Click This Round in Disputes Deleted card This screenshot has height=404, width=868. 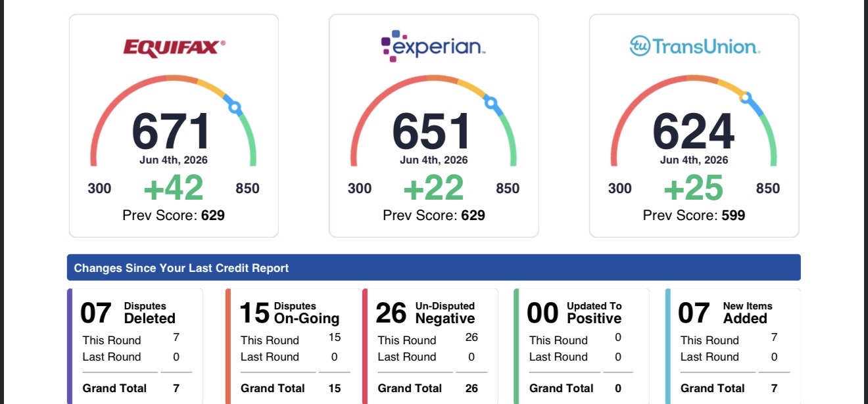[x=112, y=340]
